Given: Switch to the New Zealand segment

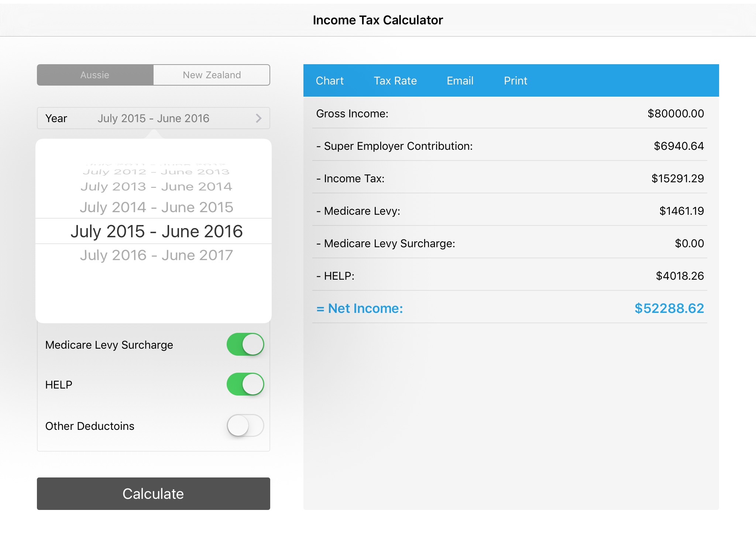Looking at the screenshot, I should pos(212,75).
